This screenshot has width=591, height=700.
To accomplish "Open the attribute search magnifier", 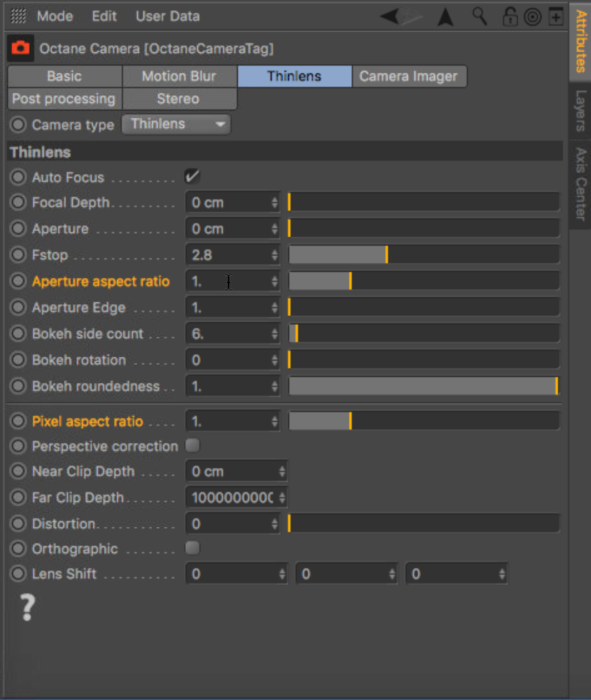I will pyautogui.click(x=479, y=16).
